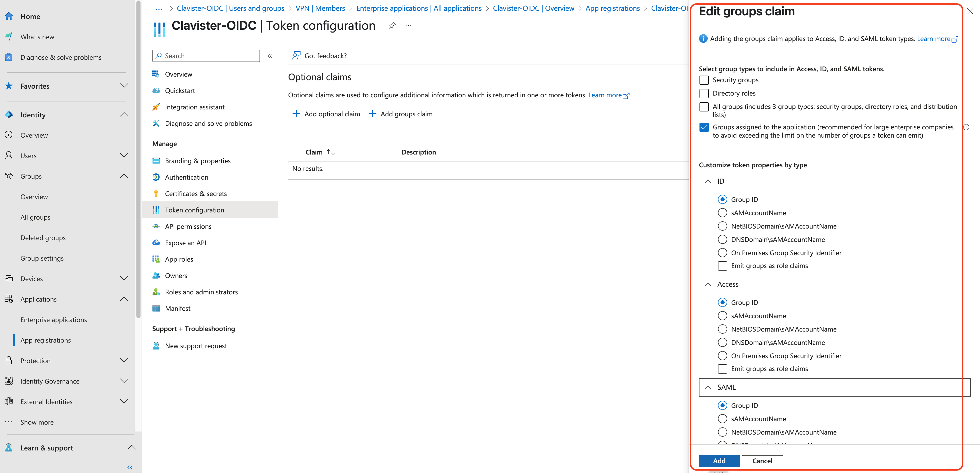Screen dimensions: 980x473
Task: Click the App roles grid icon
Action: pos(156,259)
